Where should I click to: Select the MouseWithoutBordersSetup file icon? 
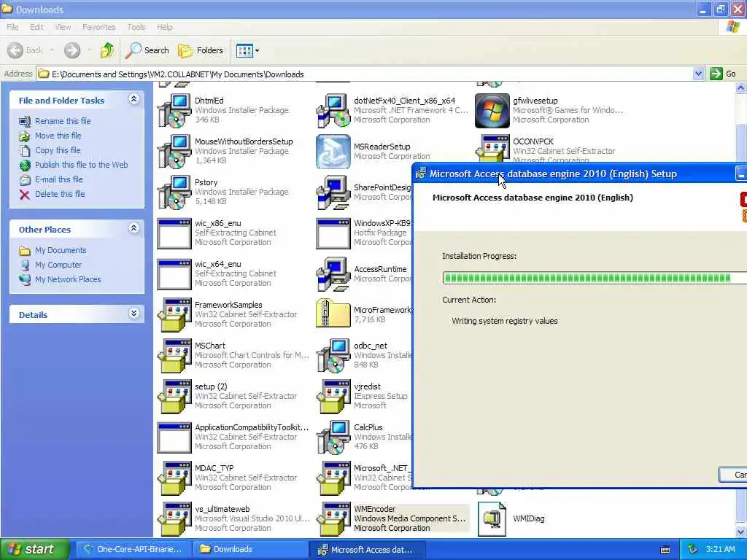tap(174, 152)
